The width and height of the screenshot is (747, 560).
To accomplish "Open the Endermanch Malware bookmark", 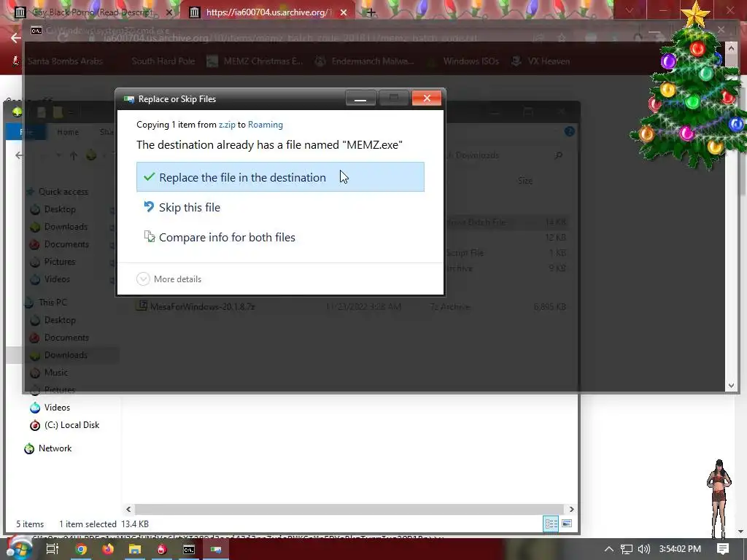I will pos(365,61).
